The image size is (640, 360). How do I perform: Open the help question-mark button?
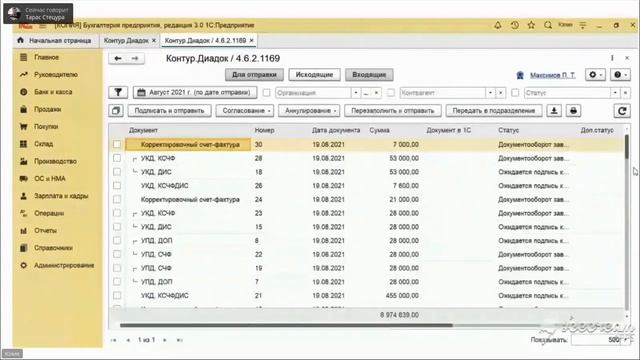click(620, 75)
